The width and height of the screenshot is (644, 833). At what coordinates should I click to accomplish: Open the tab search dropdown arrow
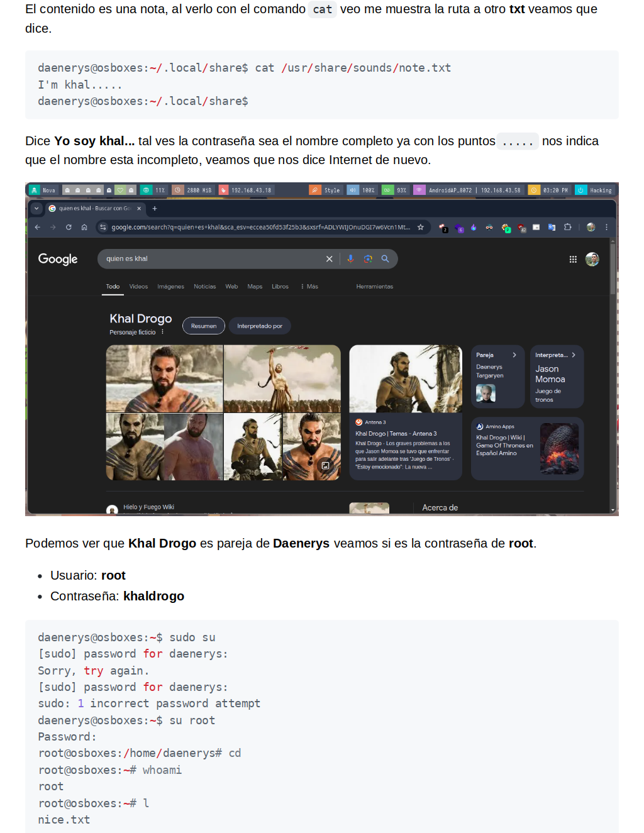[36, 208]
